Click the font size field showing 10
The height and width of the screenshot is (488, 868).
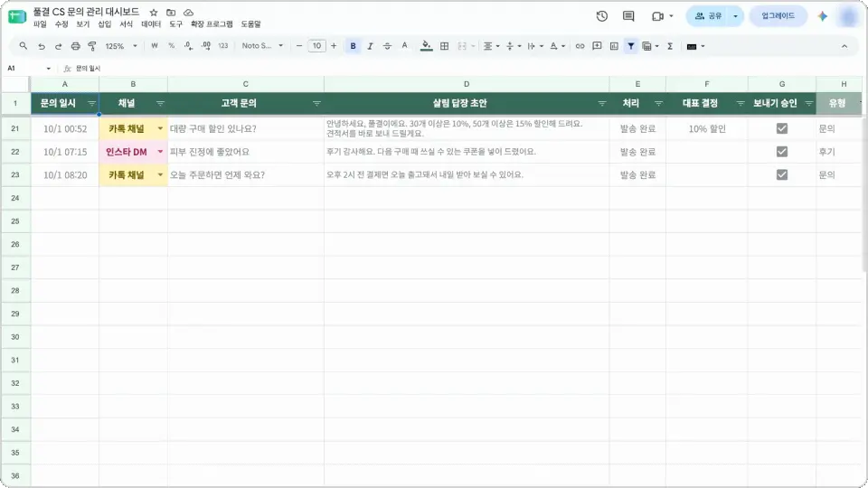(x=316, y=46)
